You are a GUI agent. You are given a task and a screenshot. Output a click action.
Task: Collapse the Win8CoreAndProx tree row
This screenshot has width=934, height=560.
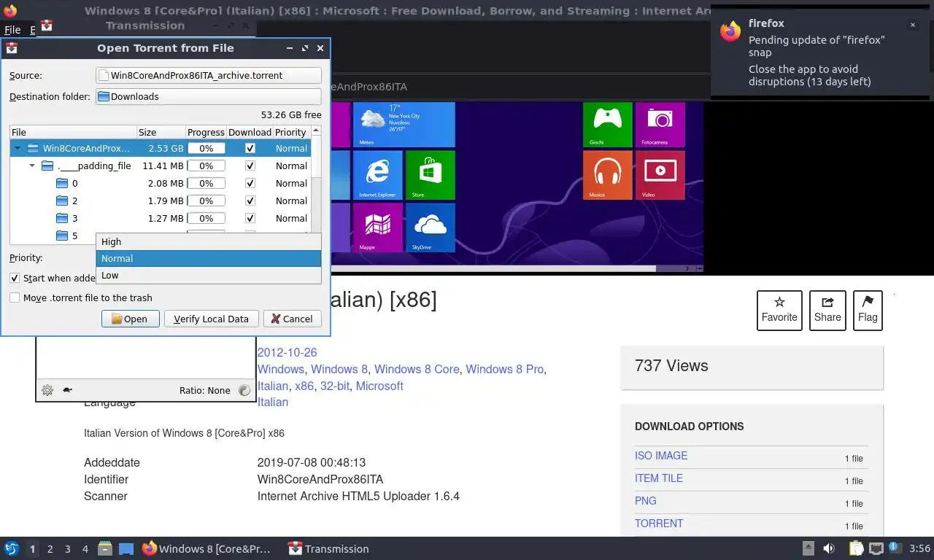(18, 148)
